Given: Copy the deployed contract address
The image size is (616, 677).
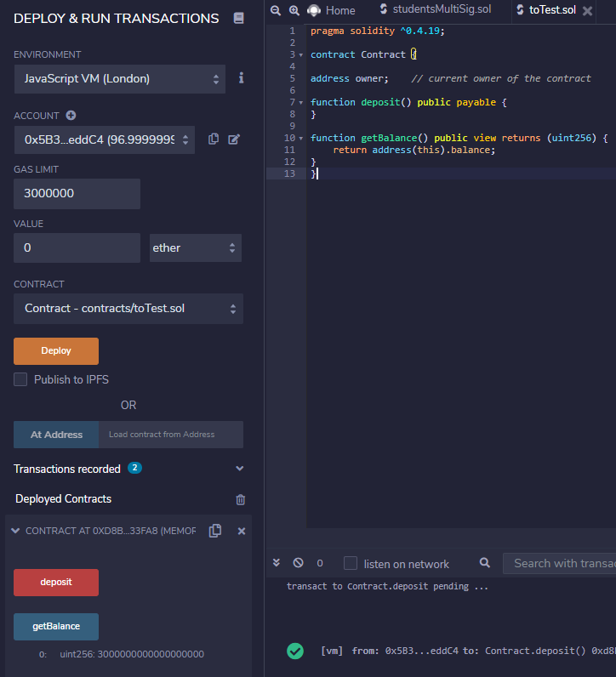Looking at the screenshot, I should click(215, 531).
